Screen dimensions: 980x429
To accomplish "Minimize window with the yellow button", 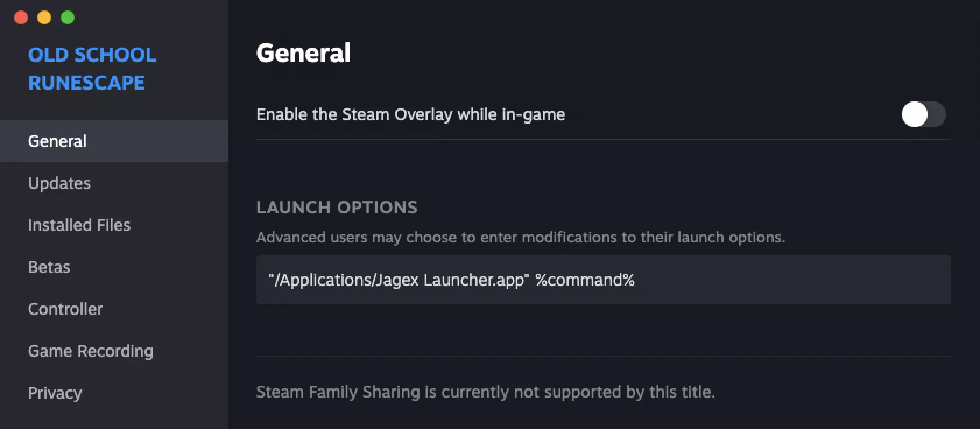I will point(44,17).
